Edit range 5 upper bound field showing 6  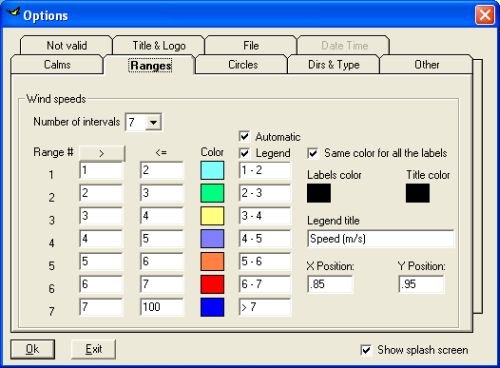coord(162,261)
